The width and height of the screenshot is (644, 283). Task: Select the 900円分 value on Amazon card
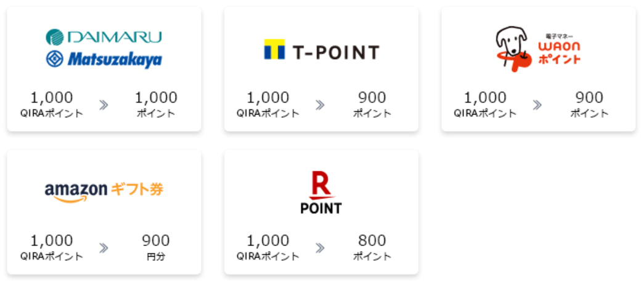click(156, 246)
